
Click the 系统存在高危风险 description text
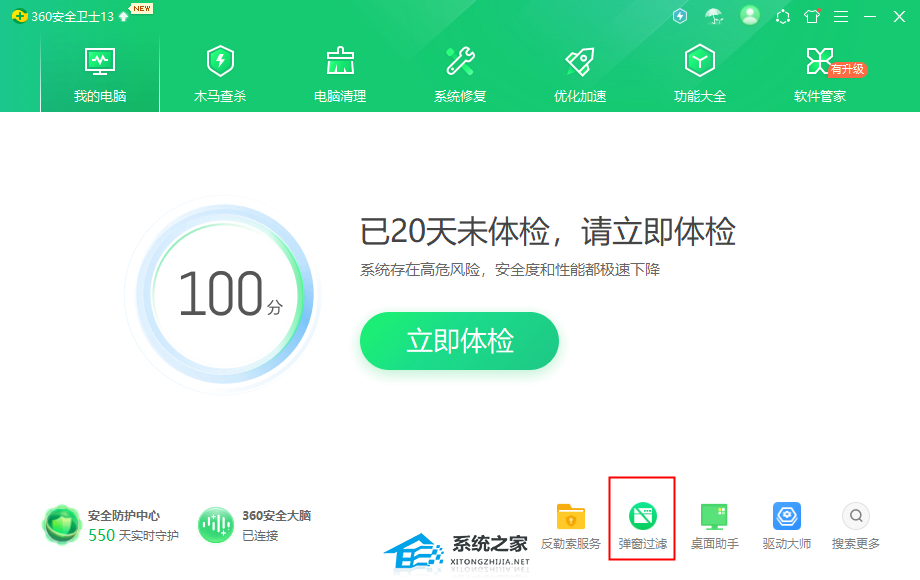(x=510, y=270)
